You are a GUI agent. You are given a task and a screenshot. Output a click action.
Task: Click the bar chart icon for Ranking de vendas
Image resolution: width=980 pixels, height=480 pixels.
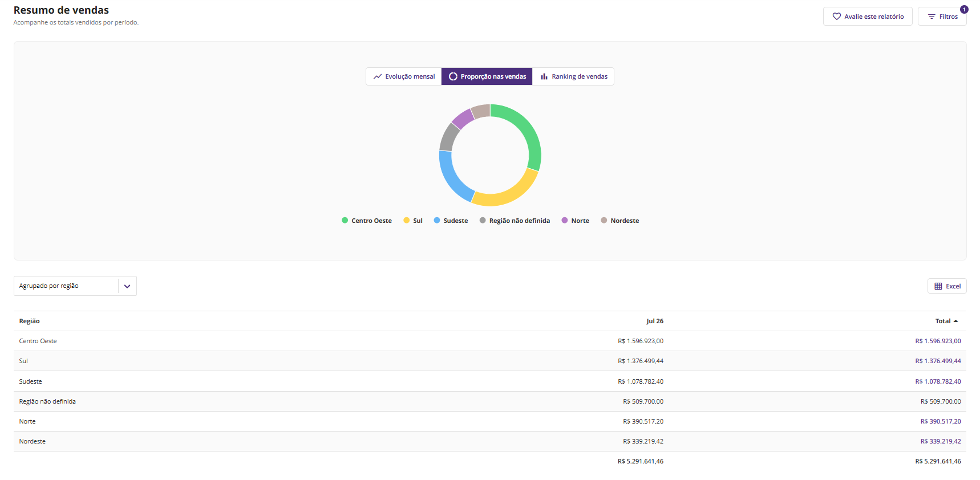click(544, 76)
